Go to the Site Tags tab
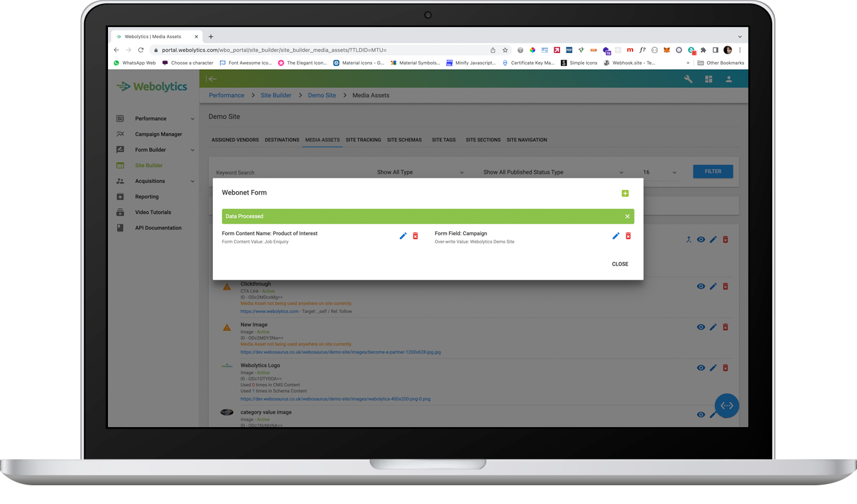The height and width of the screenshot is (504, 857). [x=444, y=140]
